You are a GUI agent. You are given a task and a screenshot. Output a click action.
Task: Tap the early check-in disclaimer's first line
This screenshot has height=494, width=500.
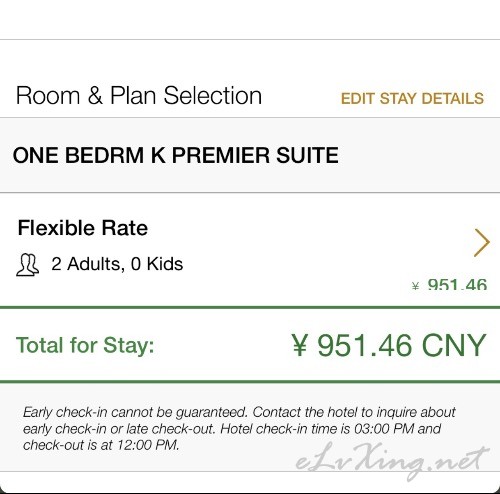[239, 412]
